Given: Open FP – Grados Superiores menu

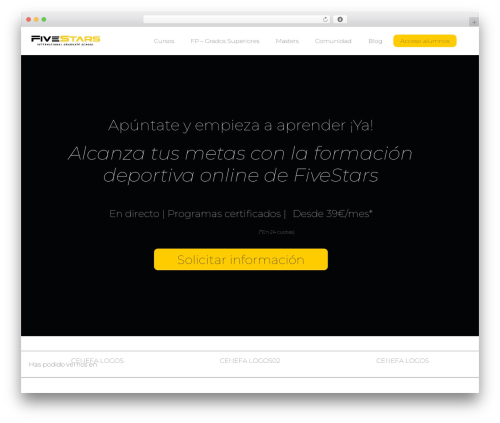Looking at the screenshot, I should click(x=225, y=41).
